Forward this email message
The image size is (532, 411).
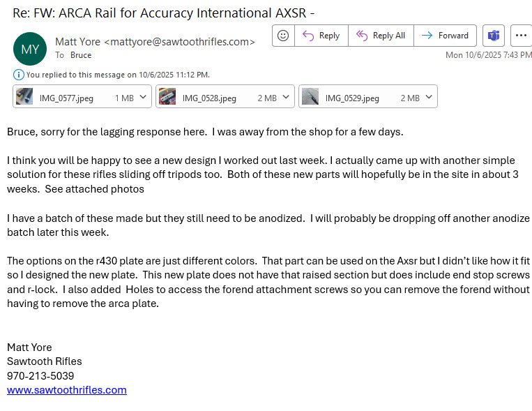pos(446,36)
